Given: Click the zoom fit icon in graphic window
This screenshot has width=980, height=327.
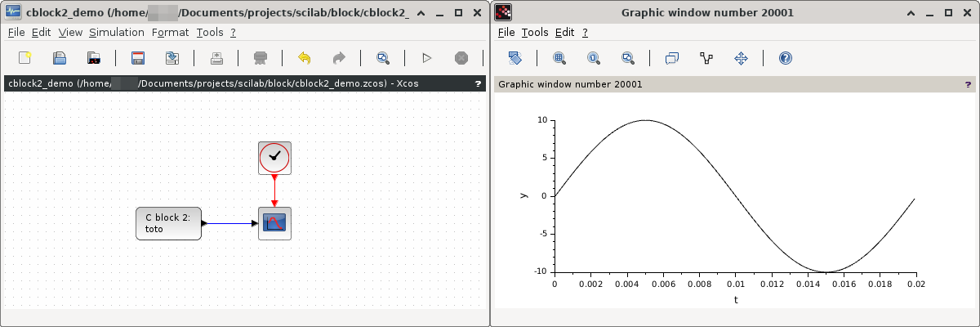Looking at the screenshot, I should tap(628, 58).
